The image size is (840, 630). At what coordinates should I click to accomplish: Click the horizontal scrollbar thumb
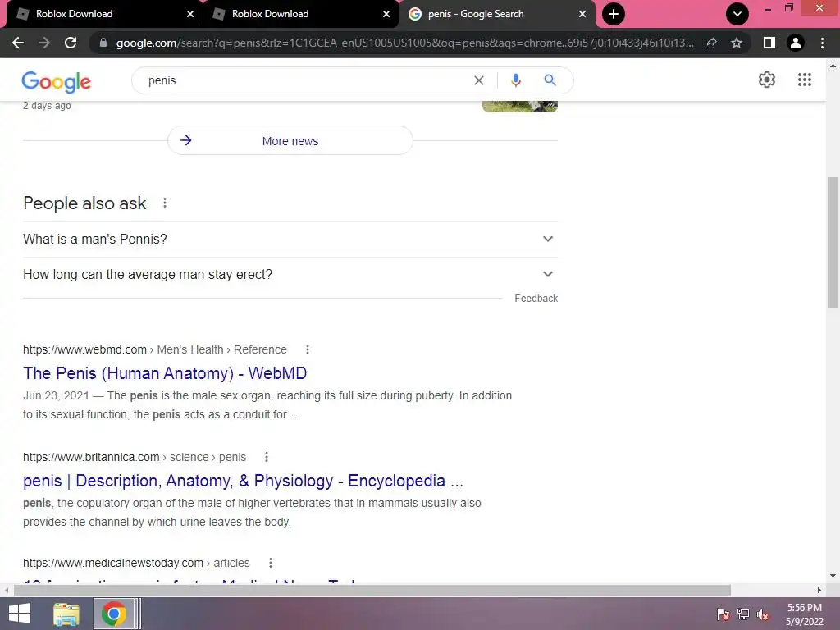(372, 591)
